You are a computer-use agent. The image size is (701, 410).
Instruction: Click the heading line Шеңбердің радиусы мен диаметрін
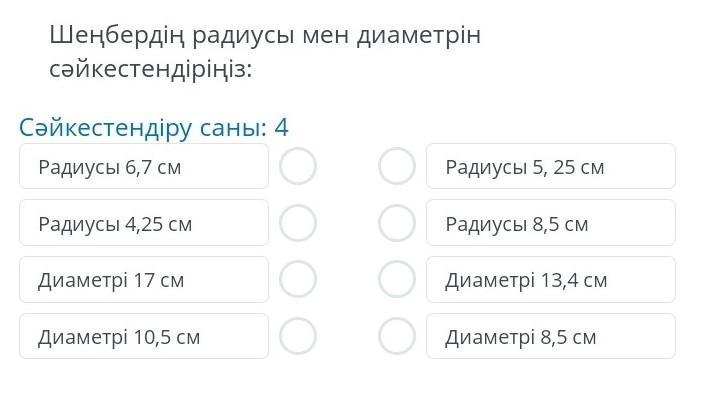pyautogui.click(x=265, y=35)
